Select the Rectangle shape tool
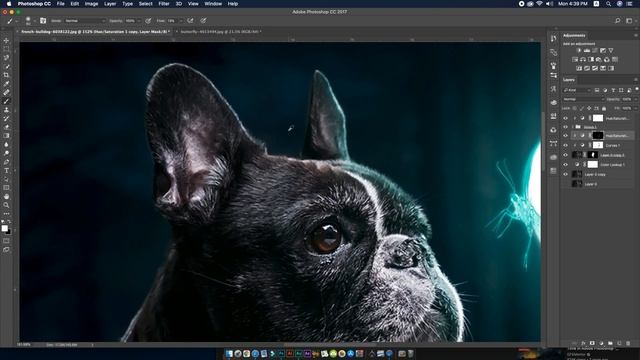Screen dimensions: 640x360 tap(6, 188)
